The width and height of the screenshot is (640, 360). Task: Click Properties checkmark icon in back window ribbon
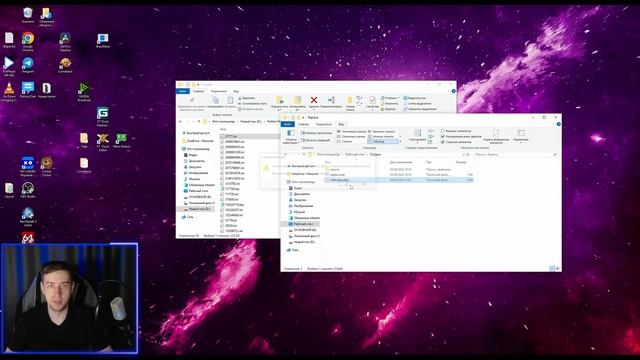[x=372, y=100]
